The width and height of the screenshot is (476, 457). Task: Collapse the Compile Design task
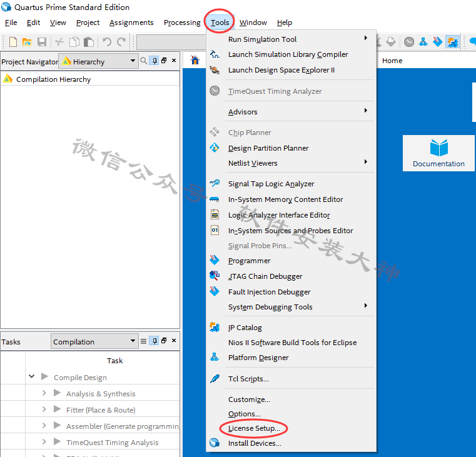pyautogui.click(x=31, y=376)
